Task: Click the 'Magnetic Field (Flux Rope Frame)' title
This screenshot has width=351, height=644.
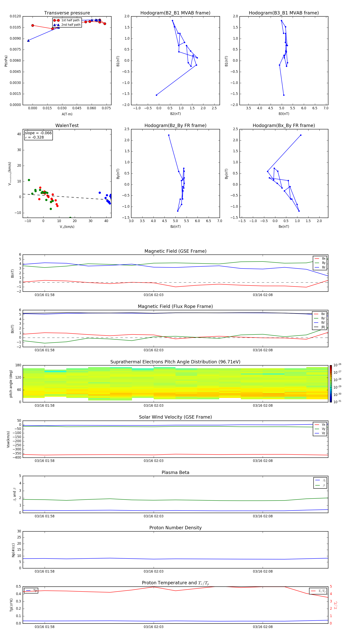Action: pos(175,307)
